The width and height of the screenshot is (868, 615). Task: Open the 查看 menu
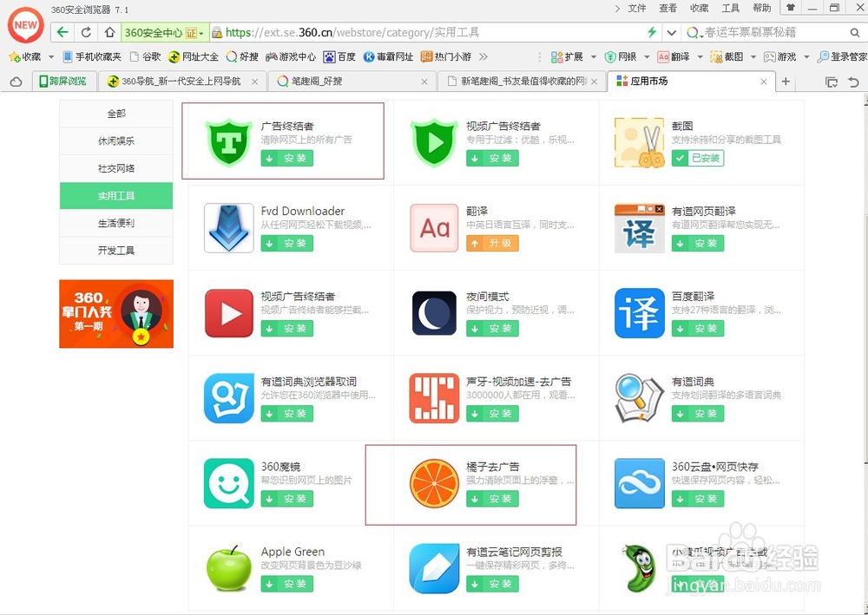[668, 9]
